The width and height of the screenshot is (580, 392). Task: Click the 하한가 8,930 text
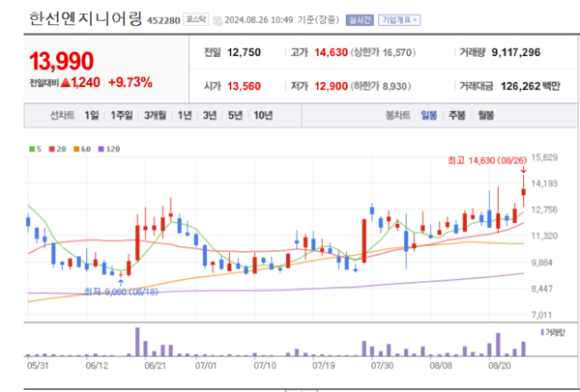381,87
